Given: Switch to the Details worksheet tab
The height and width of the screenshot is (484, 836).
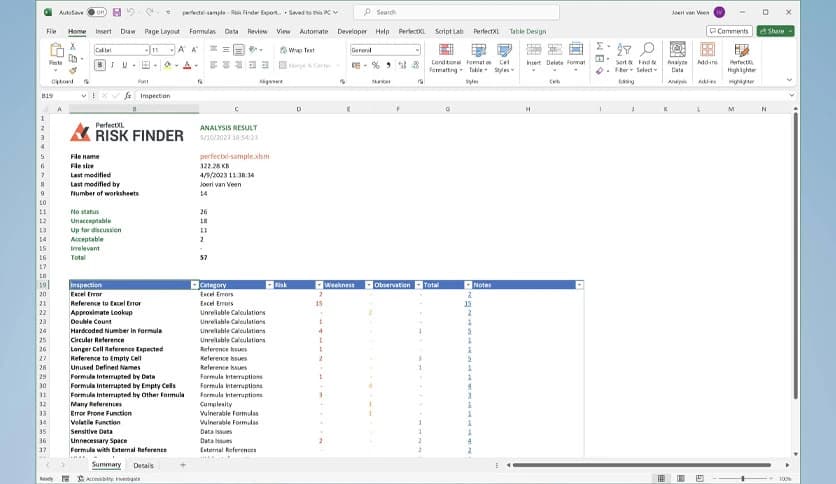Looking at the screenshot, I should (143, 465).
